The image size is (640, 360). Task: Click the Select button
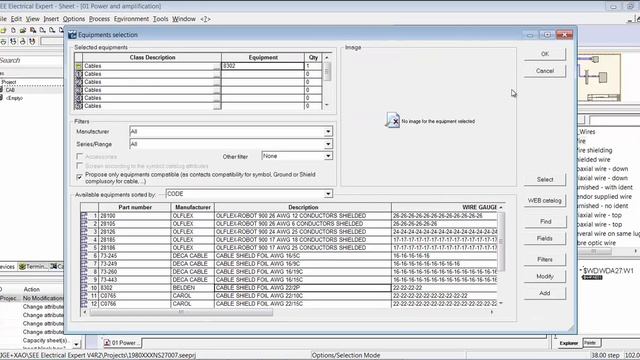point(544,180)
